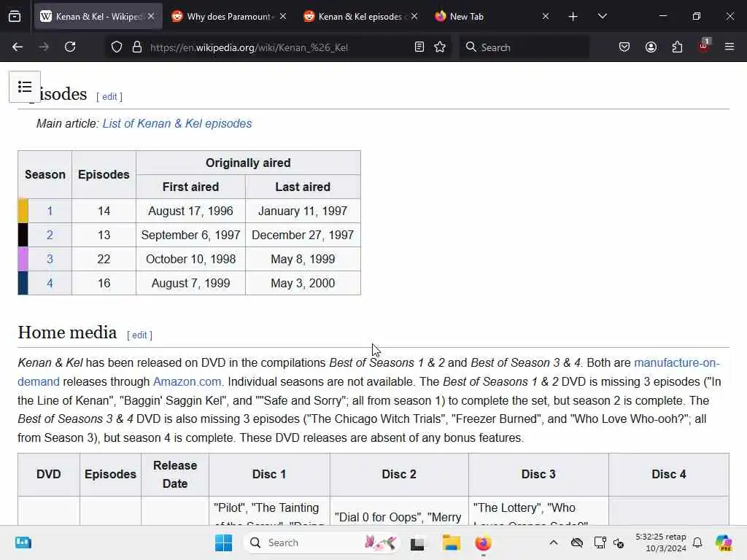747x560 pixels.
Task: Reload the current Wikipedia page
Action: click(70, 47)
